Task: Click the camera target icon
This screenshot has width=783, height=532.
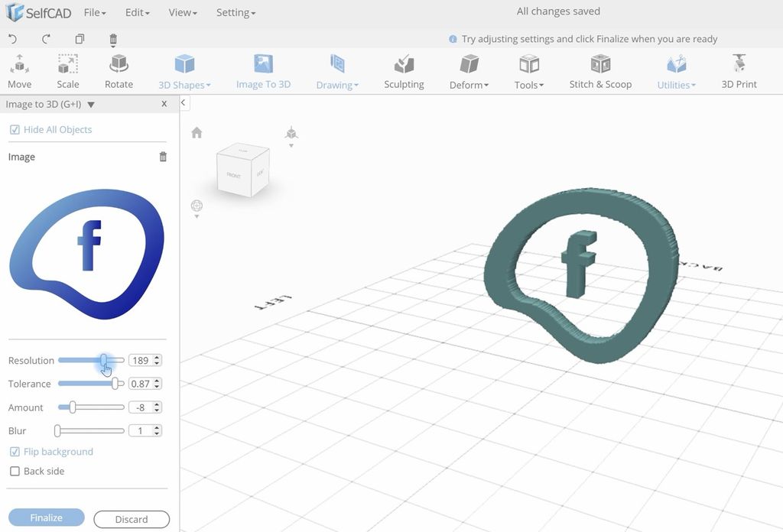Action: (x=197, y=205)
